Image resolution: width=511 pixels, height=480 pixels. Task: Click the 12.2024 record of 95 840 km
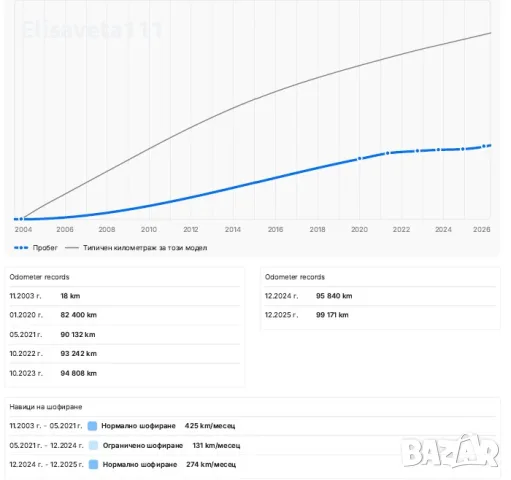(380, 296)
